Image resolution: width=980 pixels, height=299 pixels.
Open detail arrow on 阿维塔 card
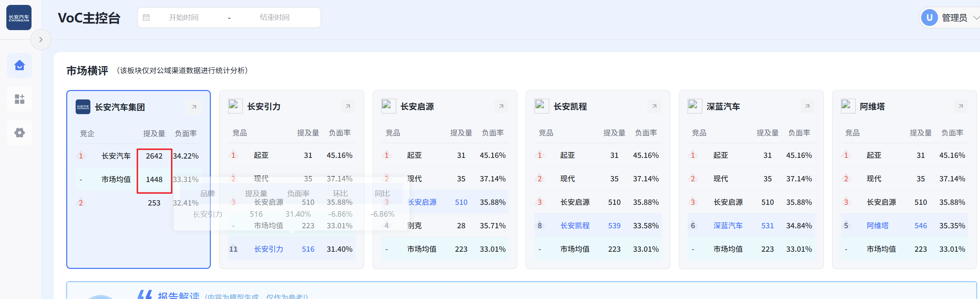tap(961, 106)
